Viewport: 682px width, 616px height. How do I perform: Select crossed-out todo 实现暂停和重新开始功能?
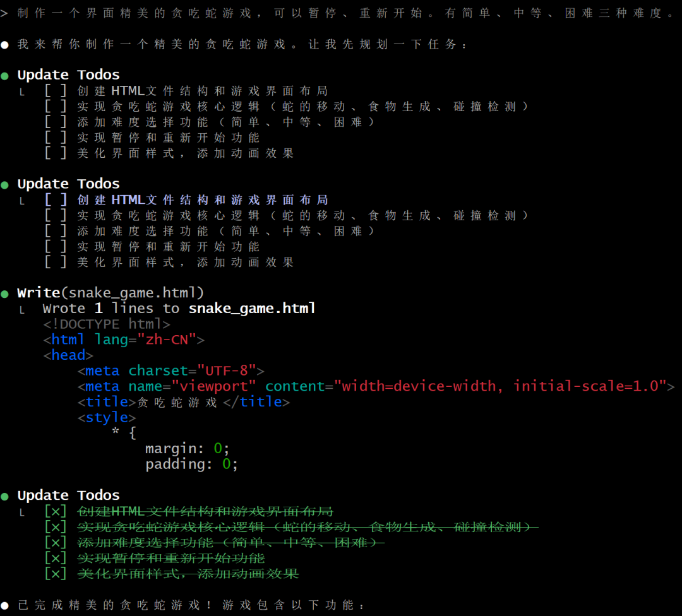(x=171, y=558)
